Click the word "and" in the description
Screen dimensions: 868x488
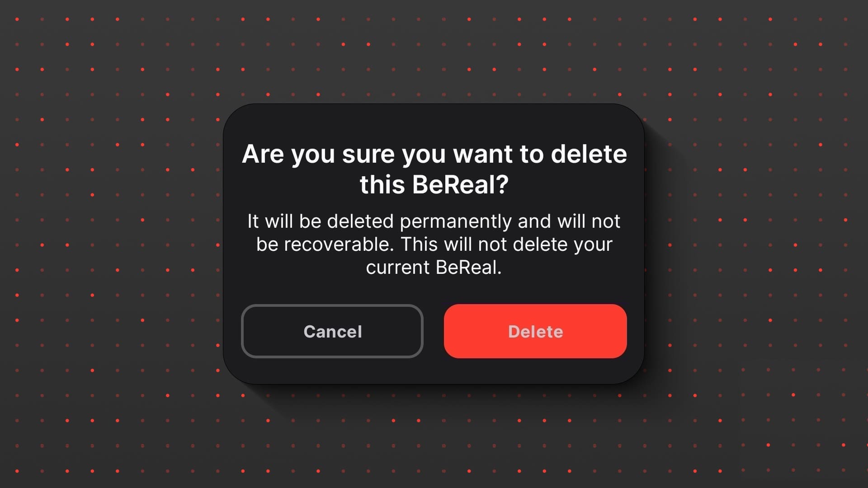coord(534,221)
